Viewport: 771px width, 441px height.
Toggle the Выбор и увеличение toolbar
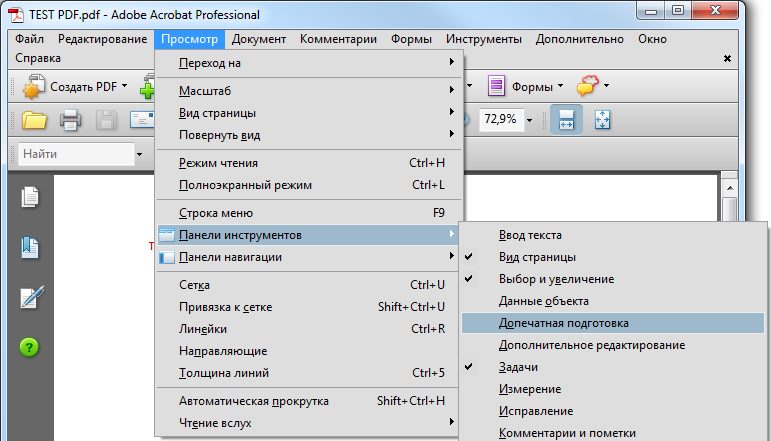[x=556, y=279]
